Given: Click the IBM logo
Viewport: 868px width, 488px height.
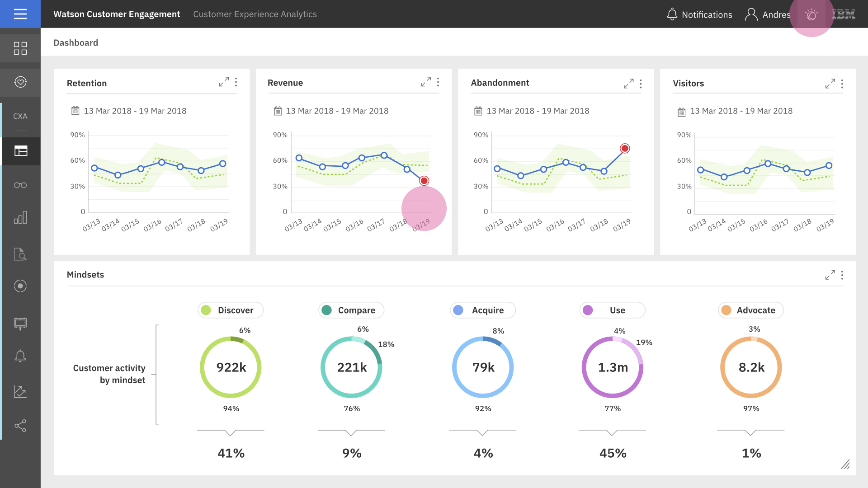Looking at the screenshot, I should pos(844,14).
